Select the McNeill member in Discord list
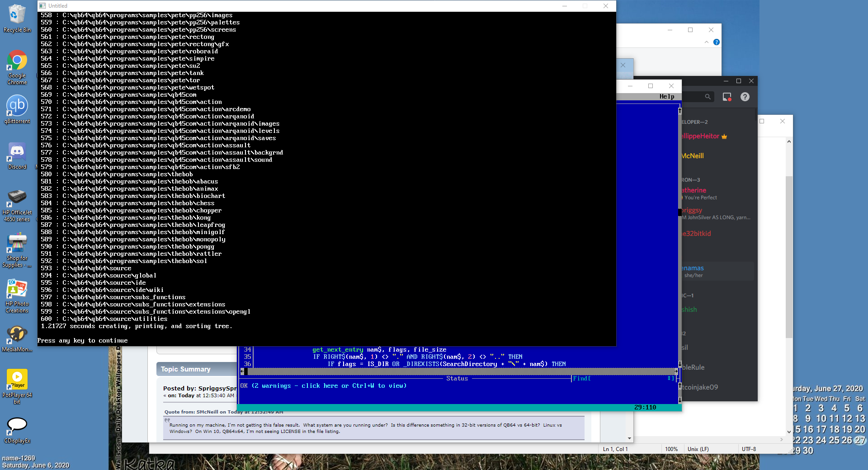This screenshot has height=470, width=868. pyautogui.click(x=693, y=156)
